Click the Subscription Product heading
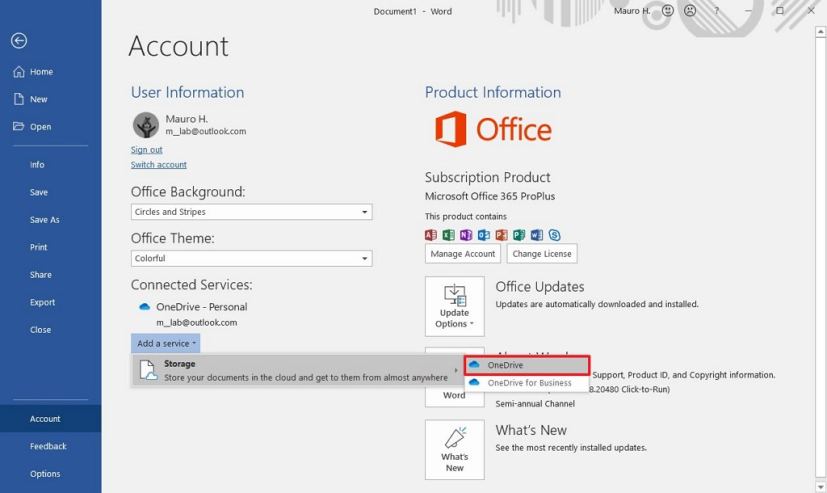 coord(487,177)
